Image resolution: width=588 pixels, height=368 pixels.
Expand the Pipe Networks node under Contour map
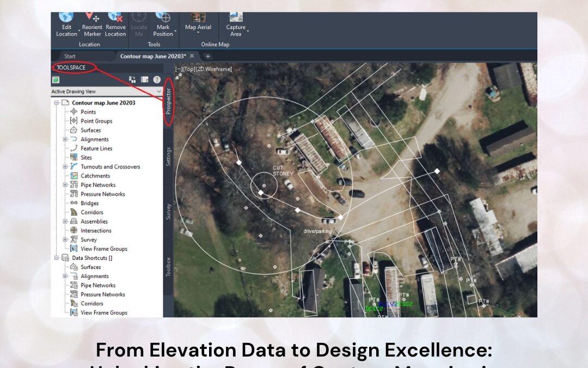point(65,185)
